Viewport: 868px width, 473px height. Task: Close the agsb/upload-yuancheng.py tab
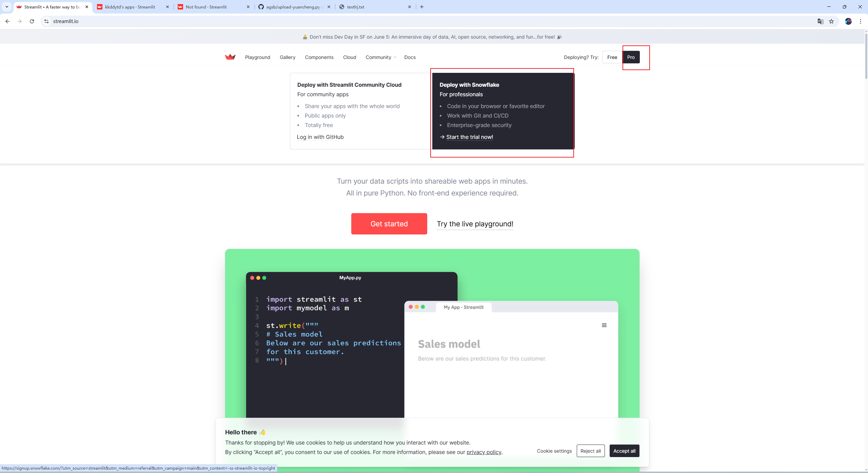coord(329,7)
